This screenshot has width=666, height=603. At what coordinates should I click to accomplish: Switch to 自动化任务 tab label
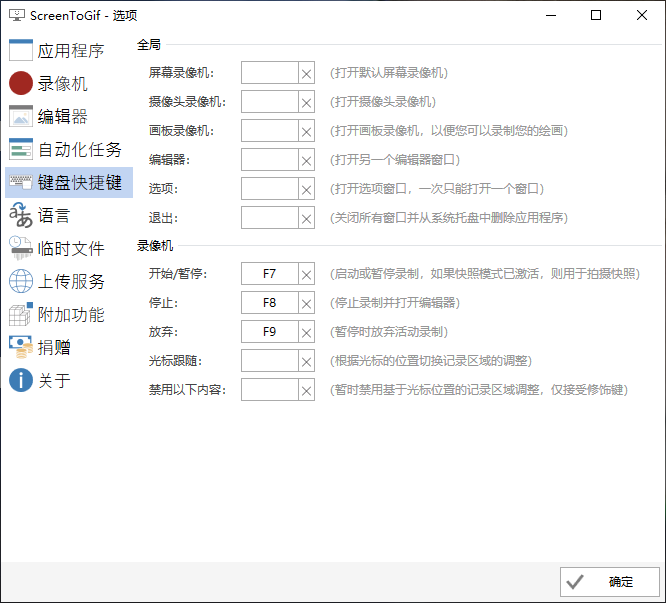point(79,149)
